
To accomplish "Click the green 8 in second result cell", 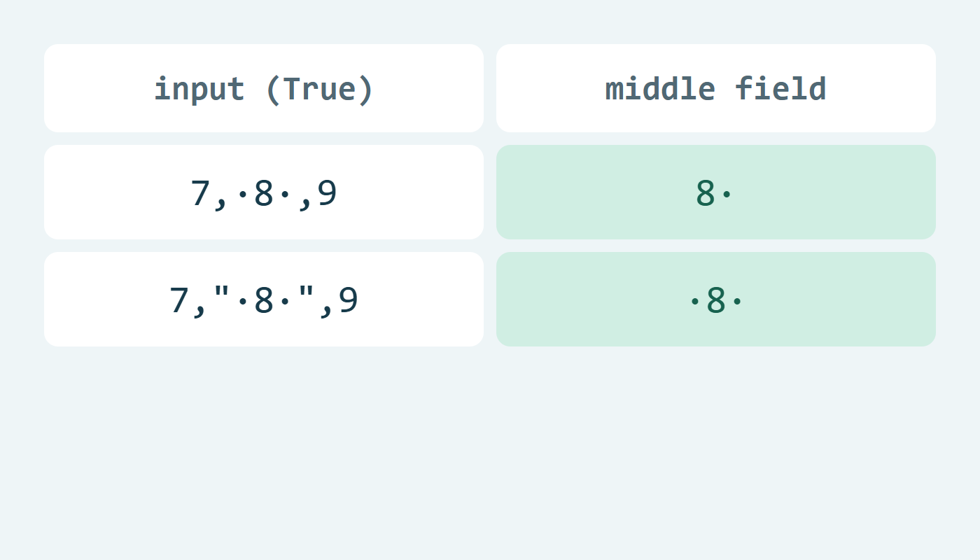I will point(716,300).
